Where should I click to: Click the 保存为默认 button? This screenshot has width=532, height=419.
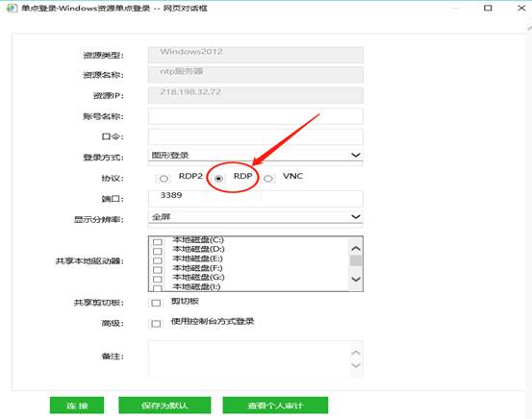click(165, 406)
